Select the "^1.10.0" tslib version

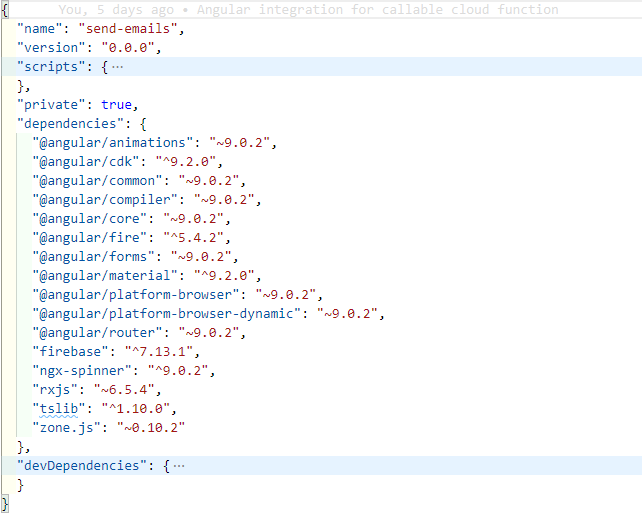click(x=136, y=408)
